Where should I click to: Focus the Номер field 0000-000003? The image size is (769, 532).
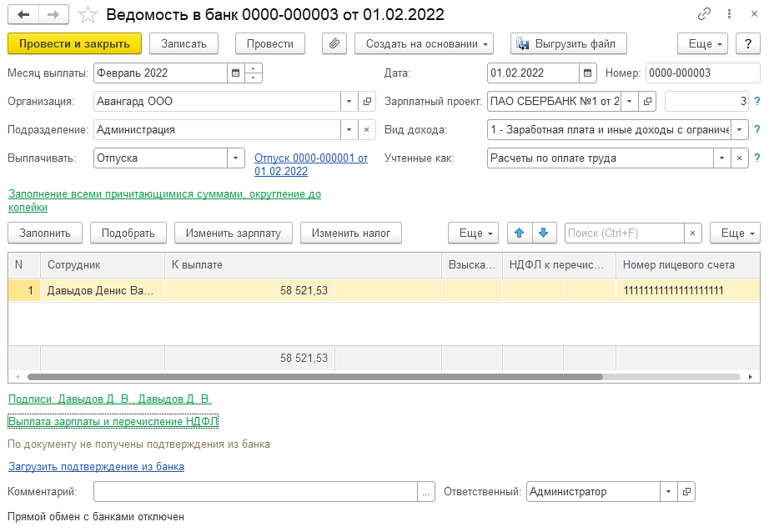703,73
